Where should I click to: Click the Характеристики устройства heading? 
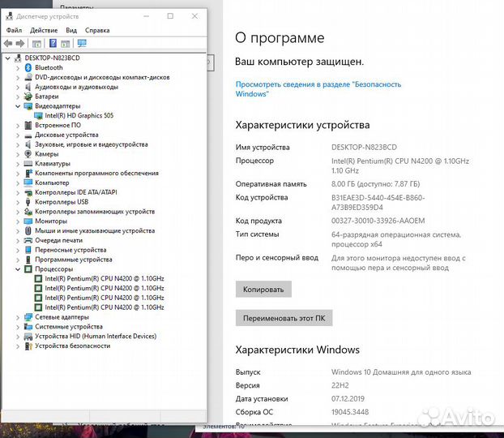[302, 125]
